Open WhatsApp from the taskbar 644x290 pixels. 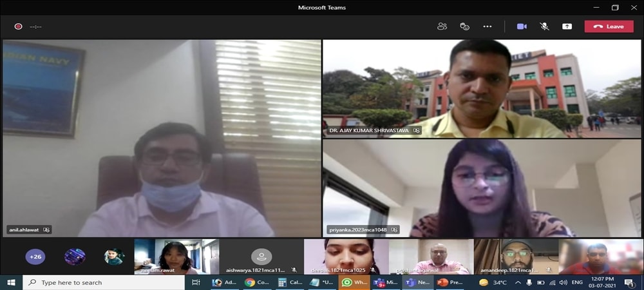354,282
